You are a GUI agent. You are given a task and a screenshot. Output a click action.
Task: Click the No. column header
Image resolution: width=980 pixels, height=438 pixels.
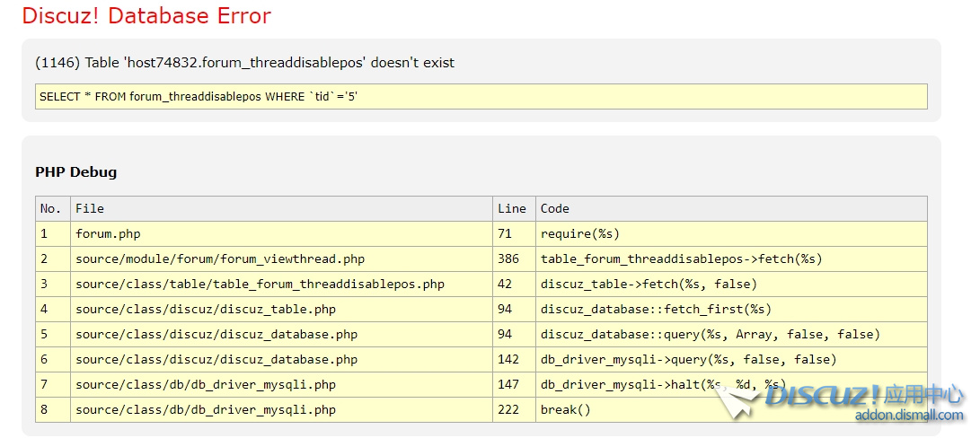coord(53,209)
